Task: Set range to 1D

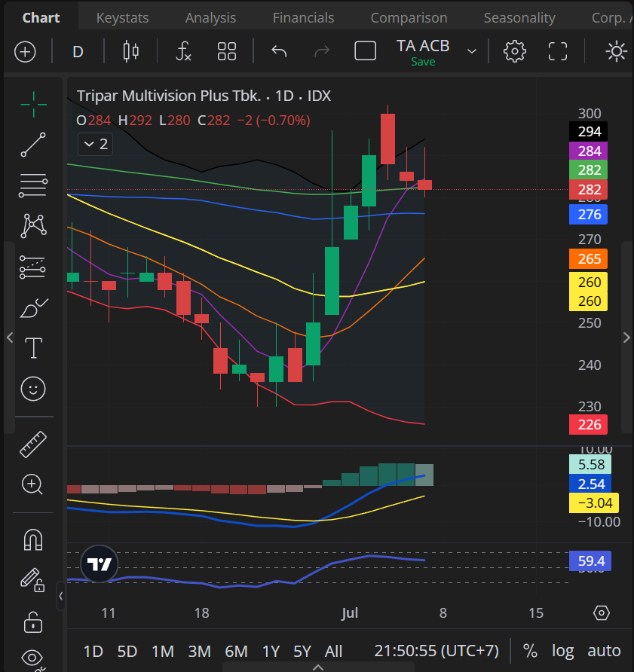Action: [x=93, y=652]
